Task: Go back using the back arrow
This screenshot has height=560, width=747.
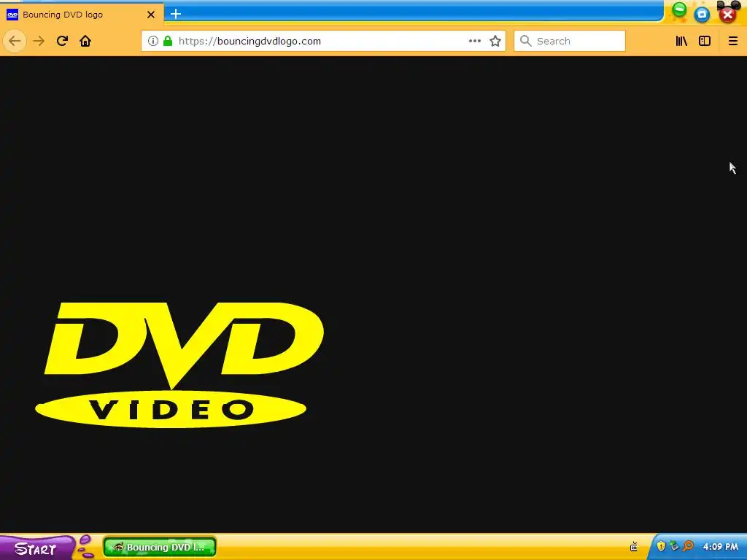Action: point(15,41)
